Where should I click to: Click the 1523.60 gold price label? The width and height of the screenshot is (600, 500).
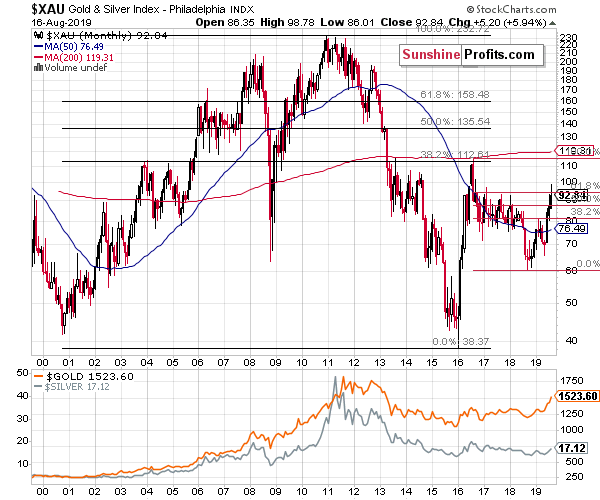coord(577,396)
